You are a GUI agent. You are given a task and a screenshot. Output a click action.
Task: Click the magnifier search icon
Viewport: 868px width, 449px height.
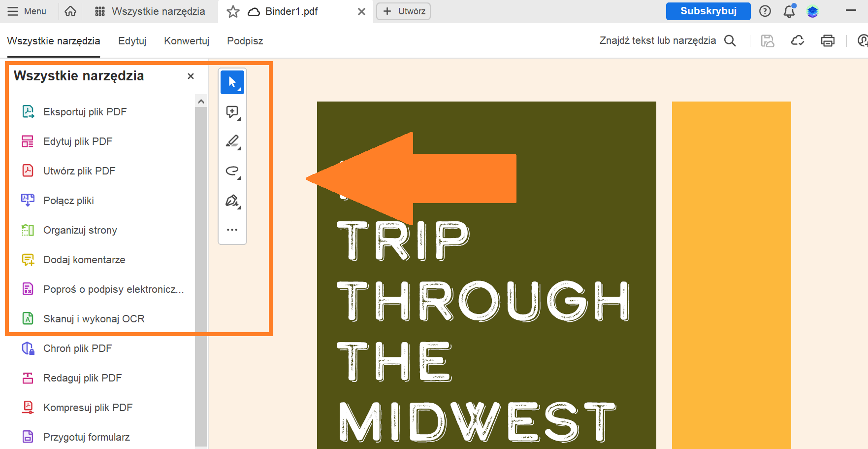tap(730, 40)
